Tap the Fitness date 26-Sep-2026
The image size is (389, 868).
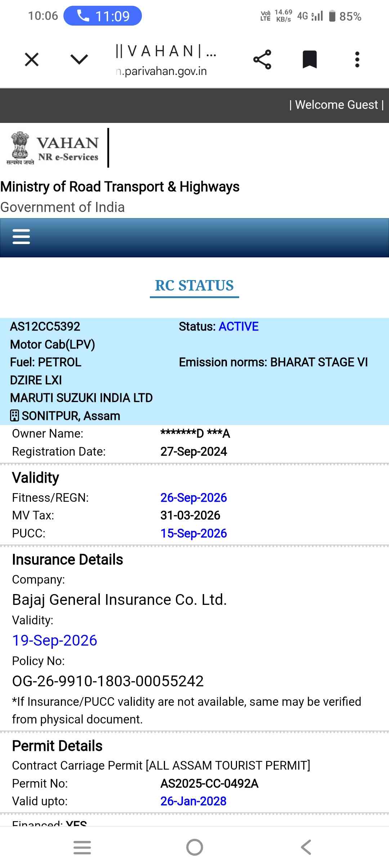coord(193,498)
